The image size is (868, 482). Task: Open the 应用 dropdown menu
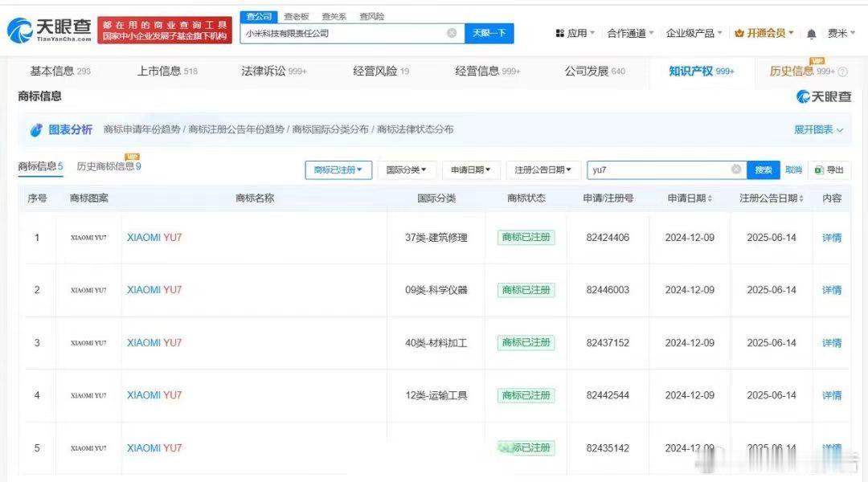pyautogui.click(x=575, y=33)
